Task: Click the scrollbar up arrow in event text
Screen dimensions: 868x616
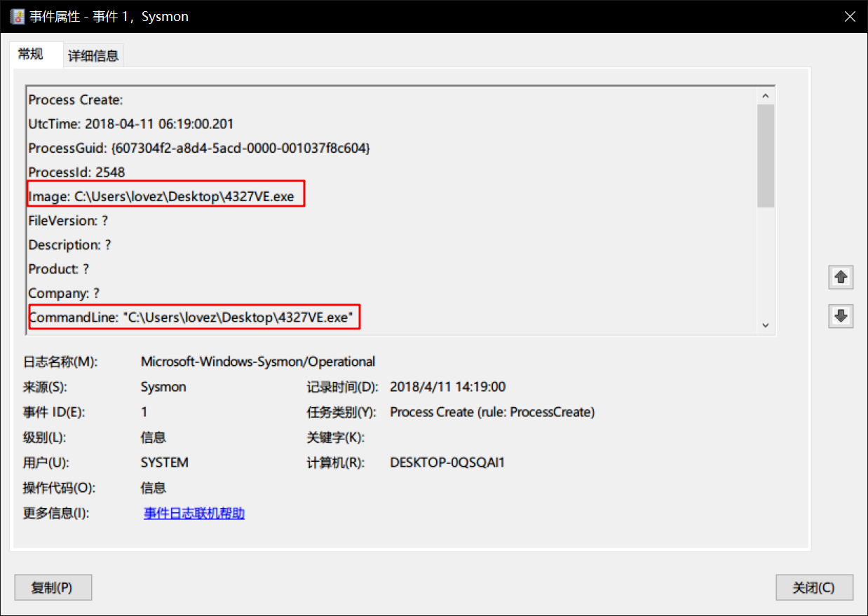Action: [x=765, y=96]
